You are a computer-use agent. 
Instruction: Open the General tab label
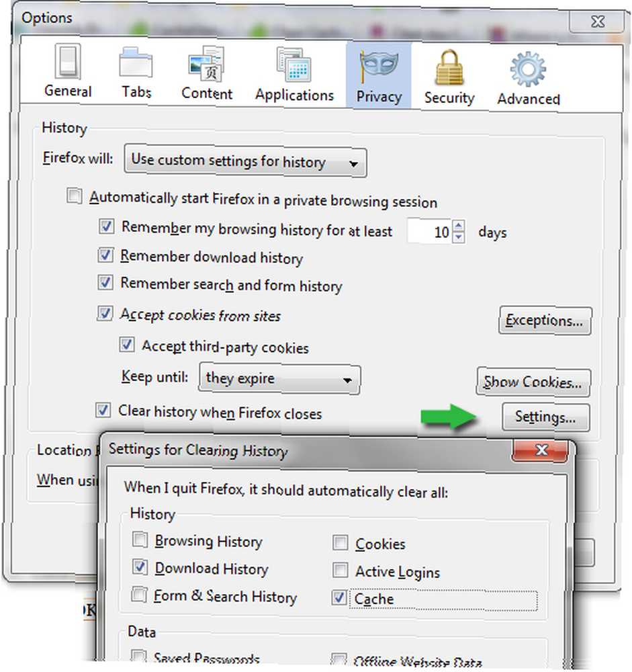[x=68, y=91]
